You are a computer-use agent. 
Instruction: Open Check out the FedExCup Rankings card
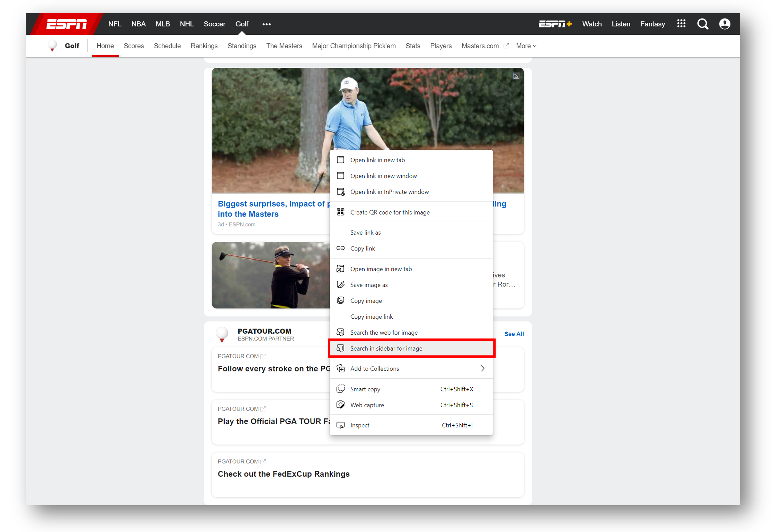[284, 474]
